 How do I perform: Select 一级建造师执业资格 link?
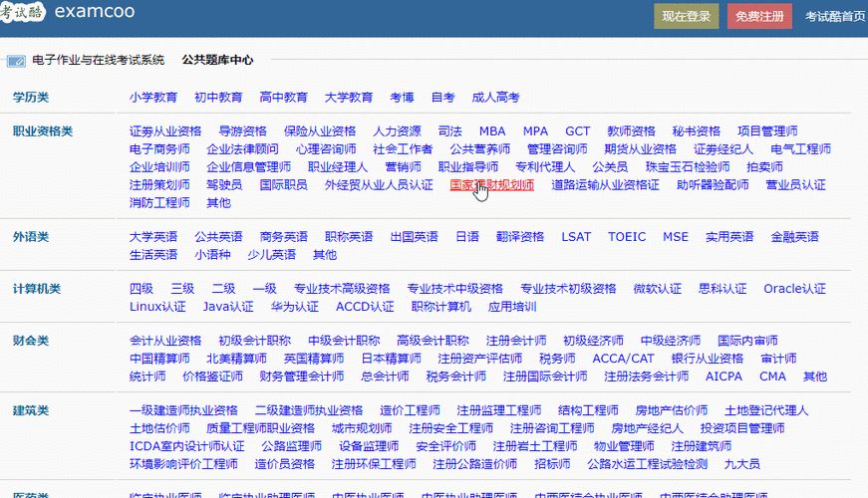pos(183,410)
